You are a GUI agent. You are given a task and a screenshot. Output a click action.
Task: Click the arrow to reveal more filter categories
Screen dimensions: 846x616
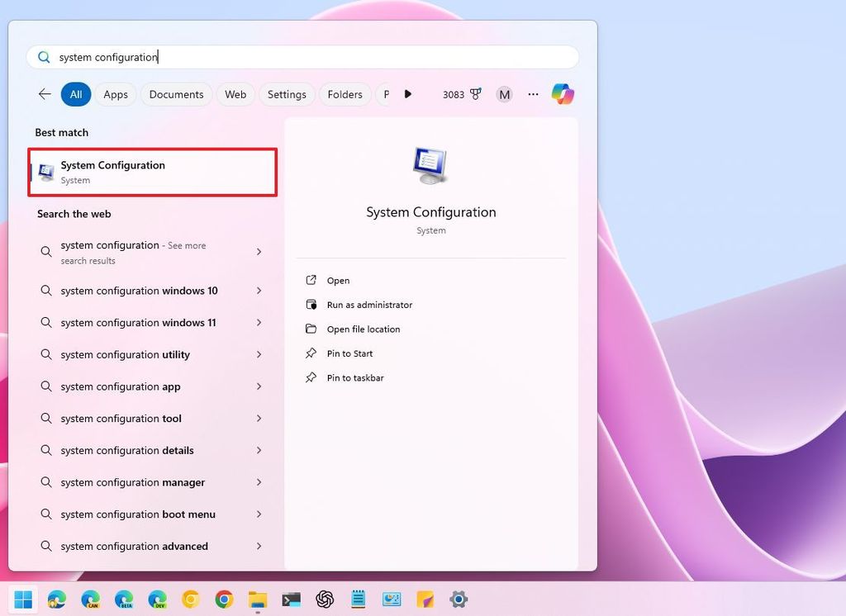(x=408, y=94)
